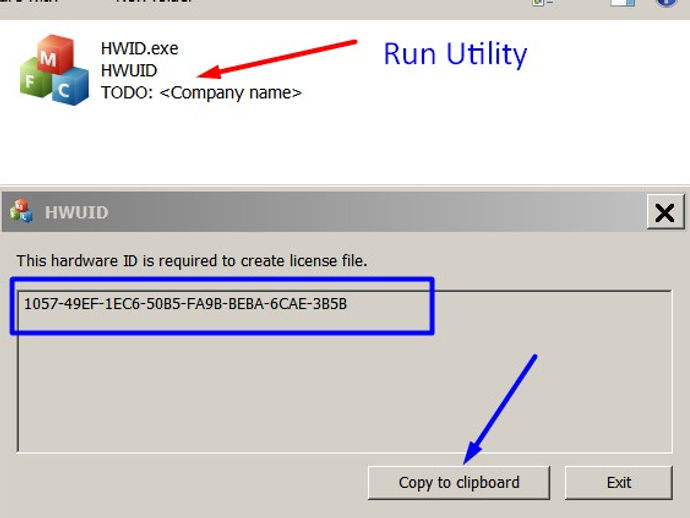Select the HWID.exe file name text
This screenshot has height=518, width=690.
(x=139, y=48)
